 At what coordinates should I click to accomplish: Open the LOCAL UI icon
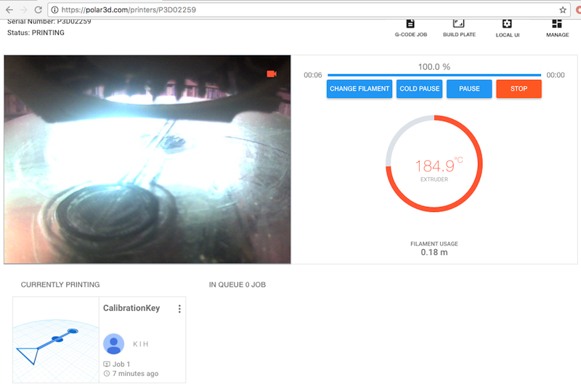click(507, 24)
